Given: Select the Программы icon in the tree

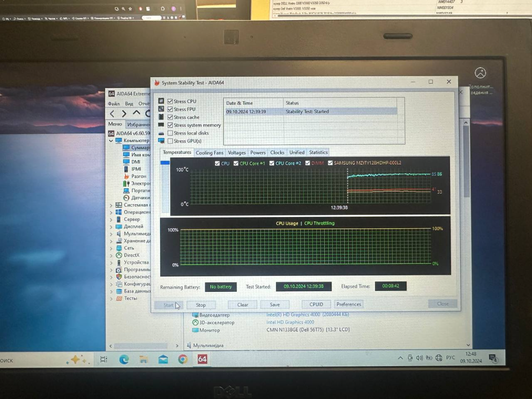Looking at the screenshot, I should point(119,270).
